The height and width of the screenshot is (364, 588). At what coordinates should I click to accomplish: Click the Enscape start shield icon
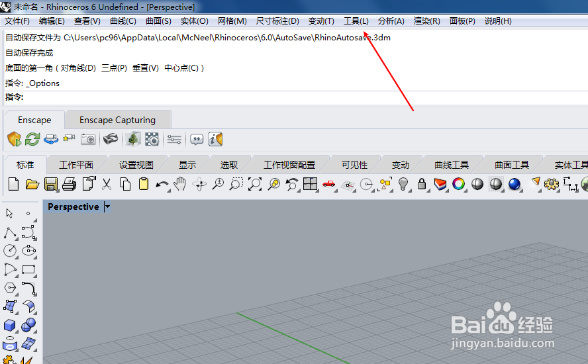click(15, 140)
